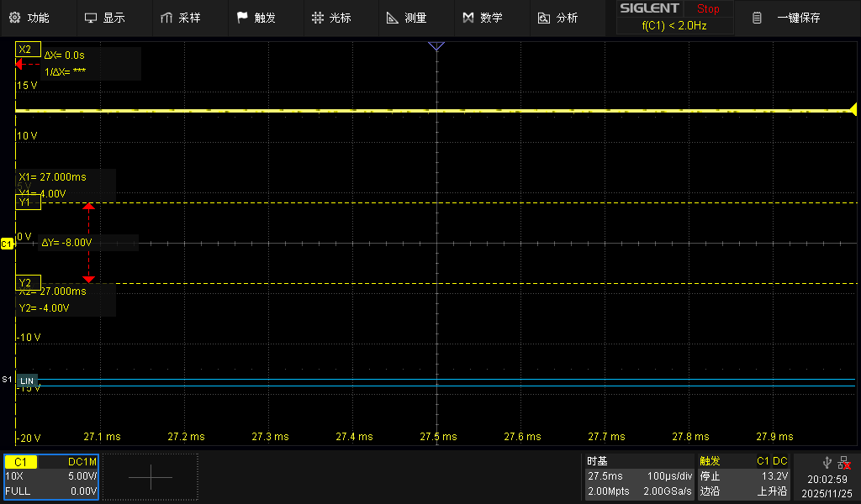Screen dimensions: 861x504
Task: Click the 13.2V trigger level value
Action: tap(774, 476)
